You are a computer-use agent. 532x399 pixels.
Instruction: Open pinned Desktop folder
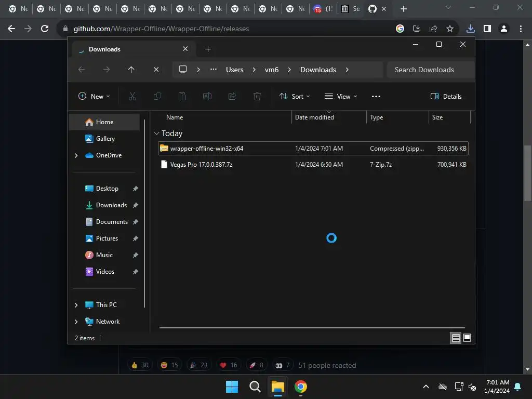pos(107,189)
